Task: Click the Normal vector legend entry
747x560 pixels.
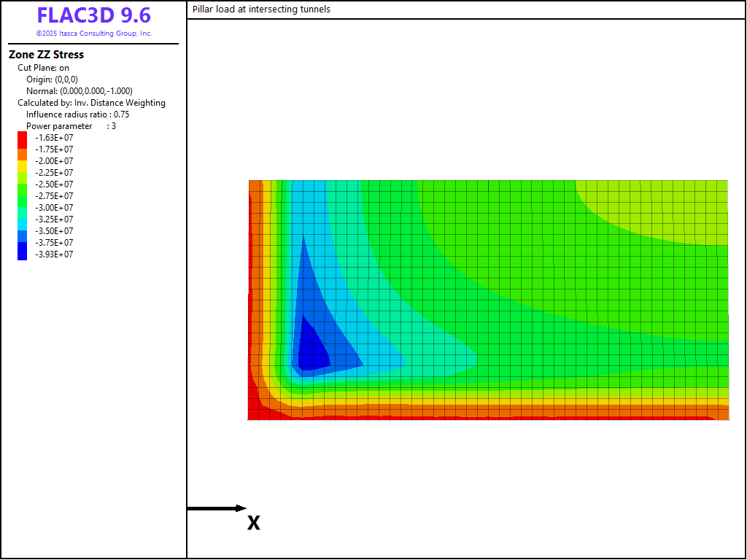Action: pos(79,91)
